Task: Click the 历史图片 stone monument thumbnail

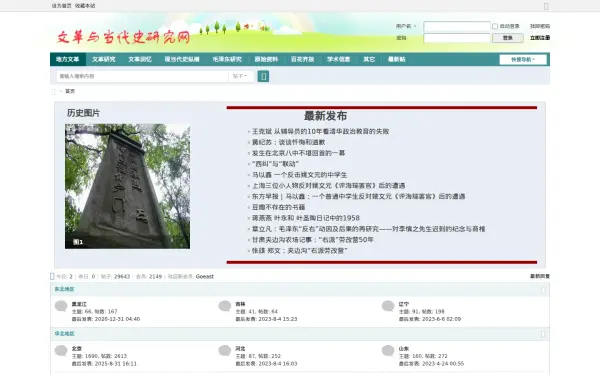Action: coord(127,186)
